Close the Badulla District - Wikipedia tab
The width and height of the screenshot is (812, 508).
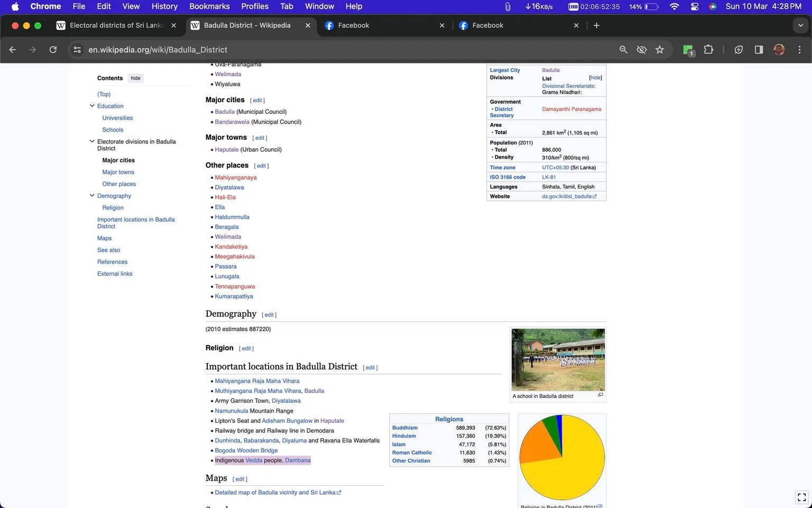pyautogui.click(x=308, y=25)
